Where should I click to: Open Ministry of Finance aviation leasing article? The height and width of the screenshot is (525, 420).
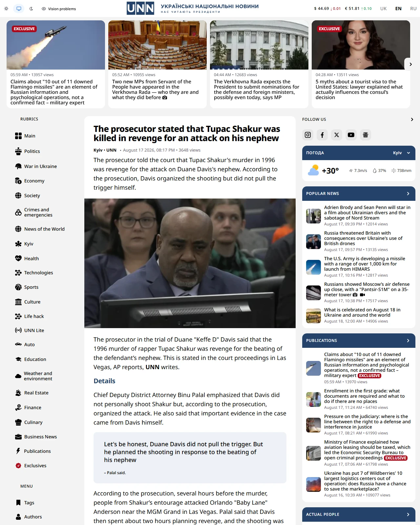point(367,450)
